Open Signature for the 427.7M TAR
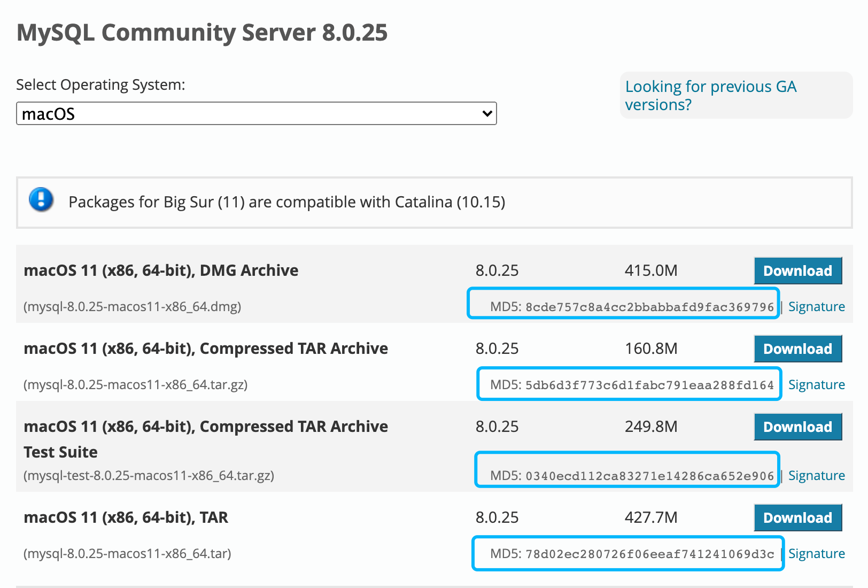Screen dimensions: 868x588 (816, 554)
